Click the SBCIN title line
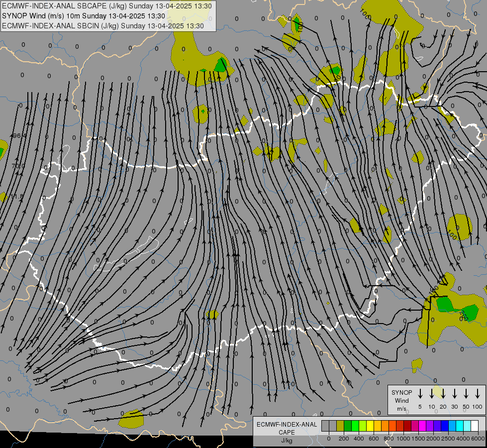 point(103,26)
